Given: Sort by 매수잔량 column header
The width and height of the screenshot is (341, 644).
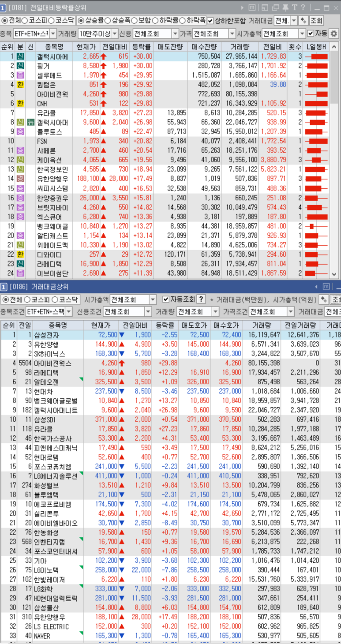Looking at the screenshot, I should click(205, 47).
